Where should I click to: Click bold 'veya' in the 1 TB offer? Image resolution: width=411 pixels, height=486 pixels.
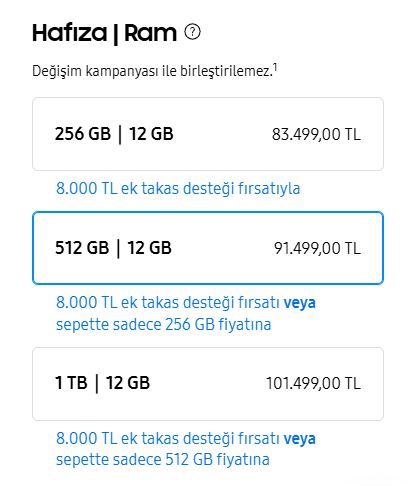coord(299,439)
